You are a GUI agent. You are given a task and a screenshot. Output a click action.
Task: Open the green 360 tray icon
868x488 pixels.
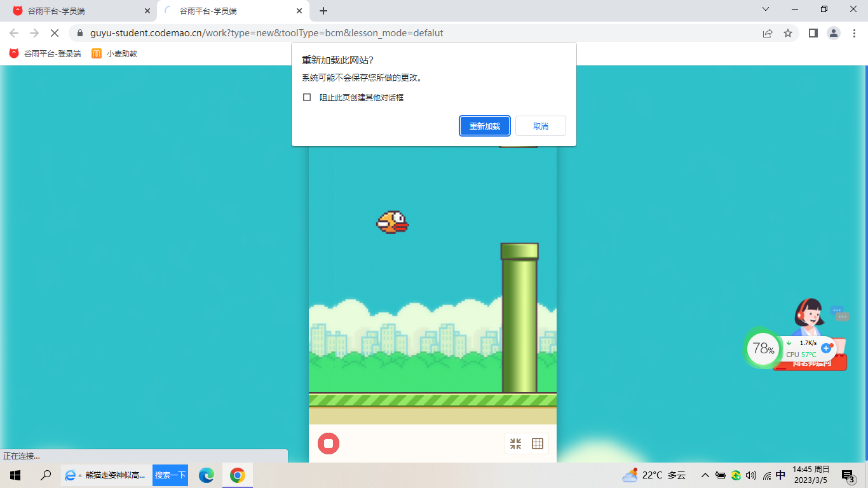click(x=736, y=475)
